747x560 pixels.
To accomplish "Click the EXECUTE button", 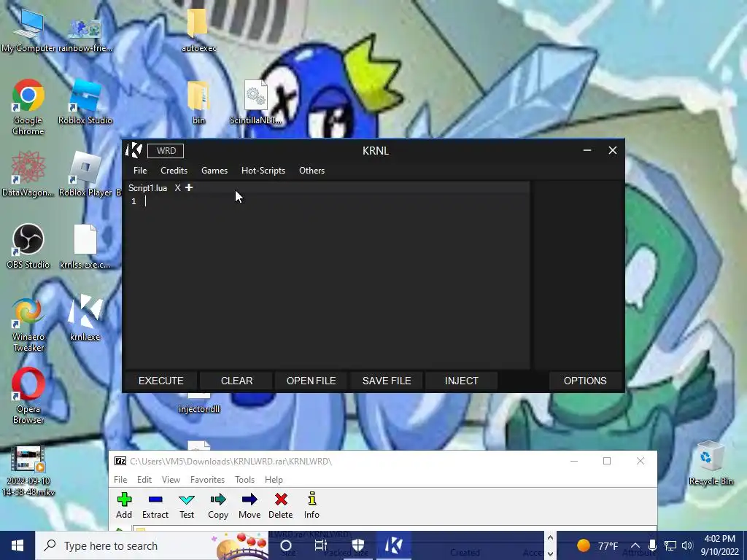I will (160, 381).
